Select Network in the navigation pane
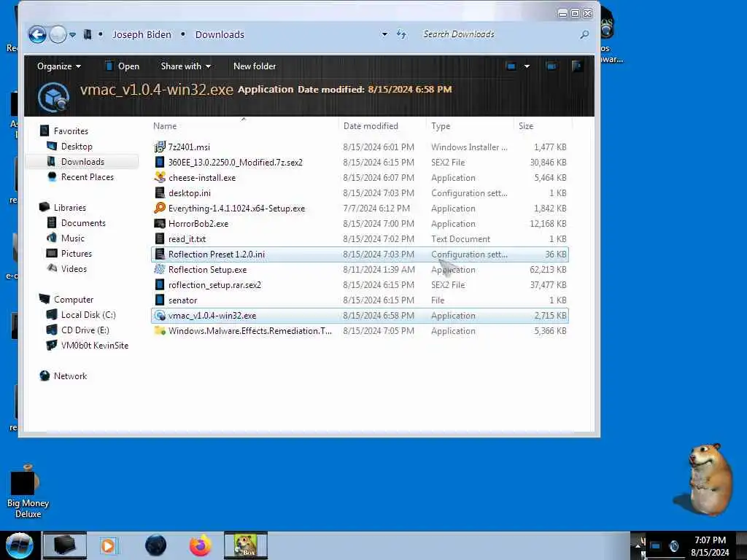Screen dimensions: 747x560 (x=70, y=376)
